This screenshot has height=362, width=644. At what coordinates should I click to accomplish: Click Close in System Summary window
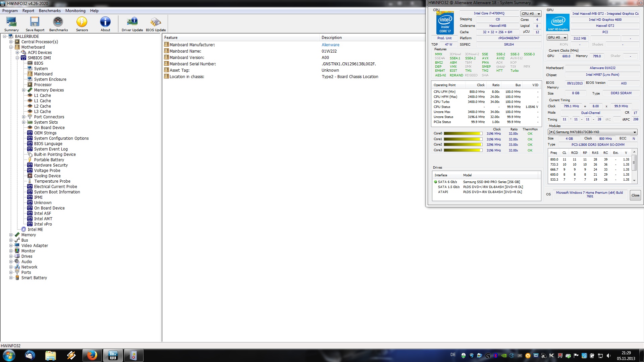635,195
